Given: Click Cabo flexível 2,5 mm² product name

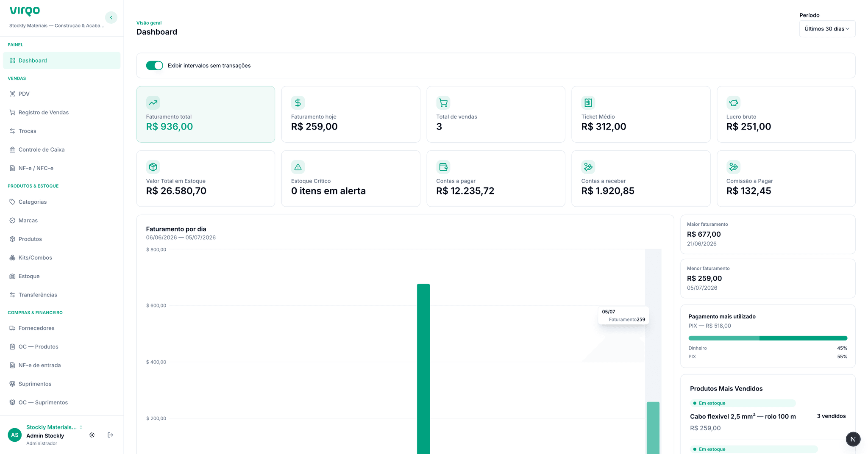Looking at the screenshot, I should (x=743, y=416).
